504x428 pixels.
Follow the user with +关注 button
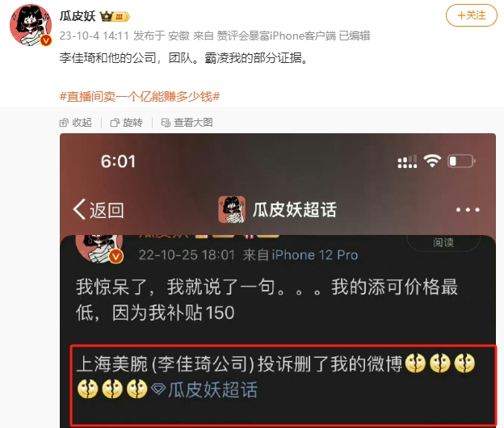click(471, 15)
